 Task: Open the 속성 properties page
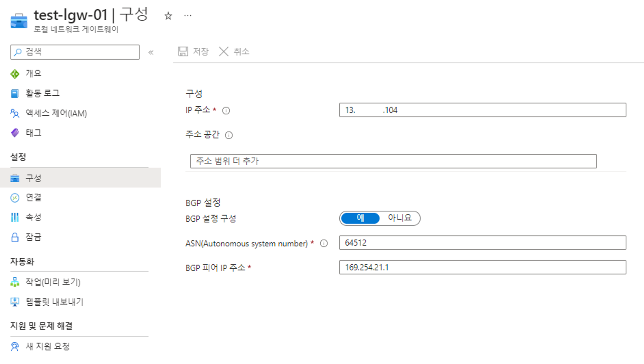click(x=33, y=217)
